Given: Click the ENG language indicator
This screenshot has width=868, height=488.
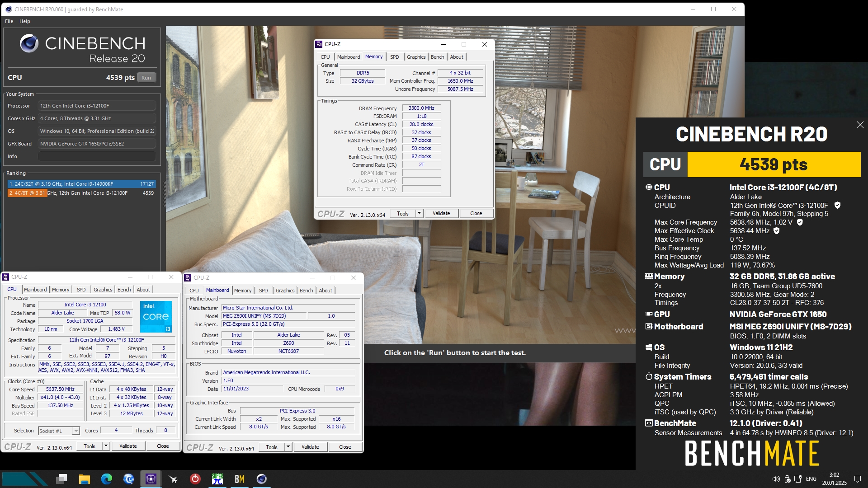Looking at the screenshot, I should pyautogui.click(x=811, y=479).
